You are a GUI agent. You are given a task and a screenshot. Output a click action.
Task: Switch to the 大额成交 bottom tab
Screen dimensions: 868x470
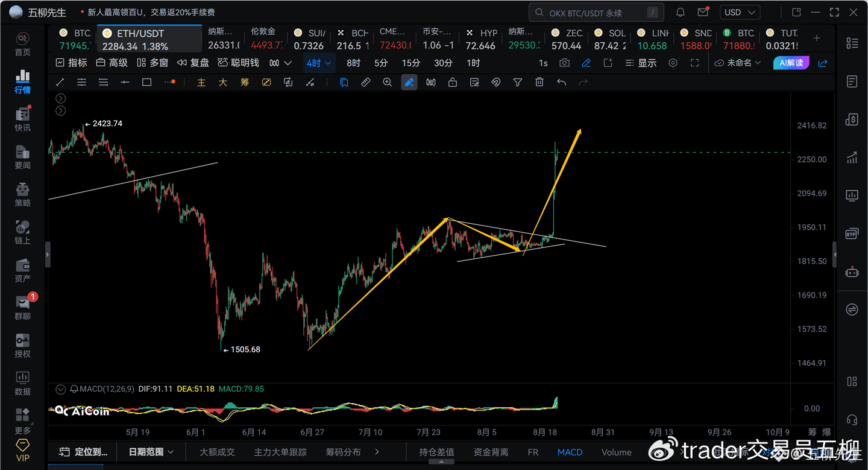point(217,452)
